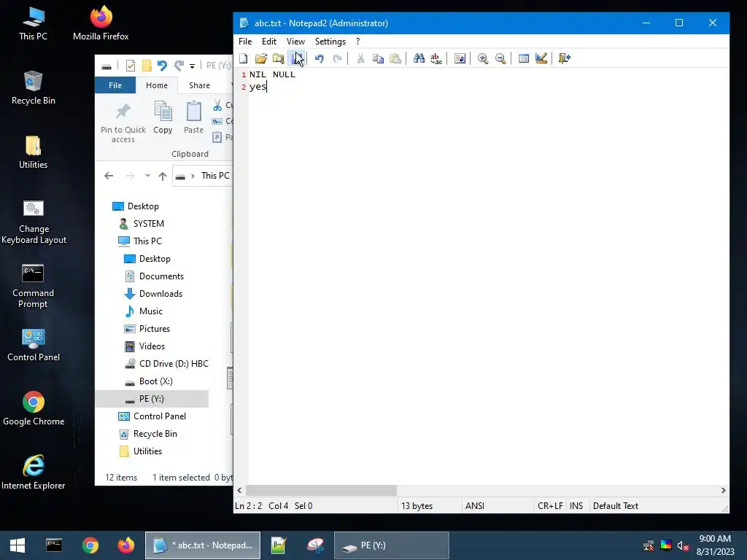Image resolution: width=747 pixels, height=560 pixels.
Task: Click the Notepad2 horizontal scrollbar thumb
Action: (x=321, y=491)
